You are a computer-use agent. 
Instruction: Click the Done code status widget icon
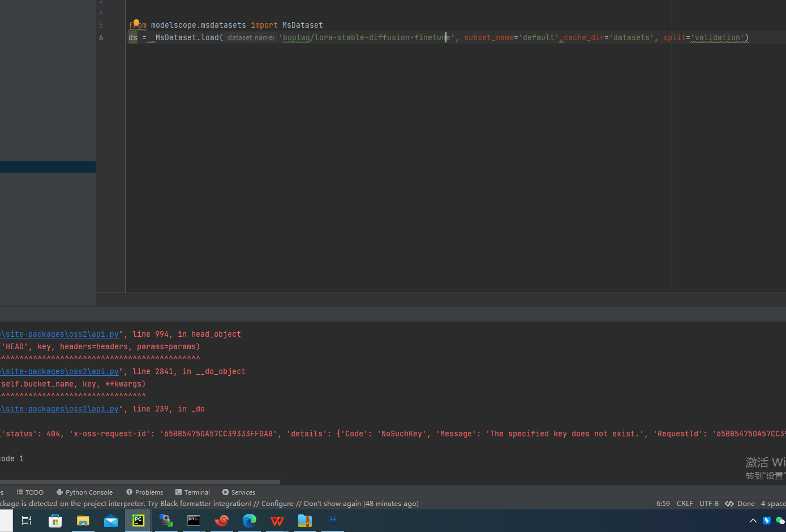pos(729,504)
